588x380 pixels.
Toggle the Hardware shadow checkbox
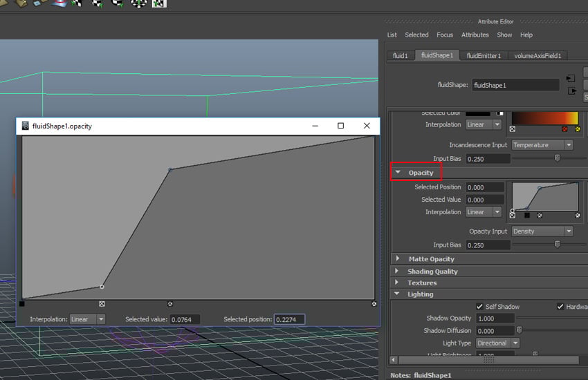pos(560,307)
